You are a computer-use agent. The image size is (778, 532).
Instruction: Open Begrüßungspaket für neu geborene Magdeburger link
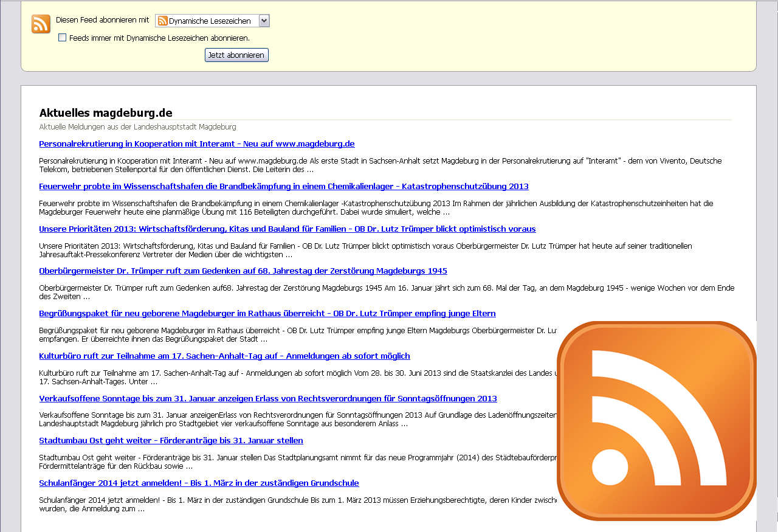[x=267, y=314]
